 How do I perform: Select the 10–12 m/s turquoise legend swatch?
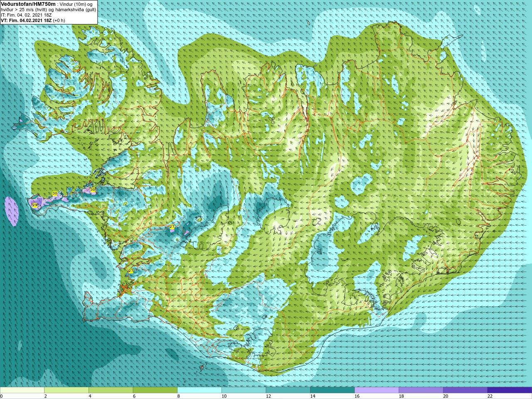(244, 390)
